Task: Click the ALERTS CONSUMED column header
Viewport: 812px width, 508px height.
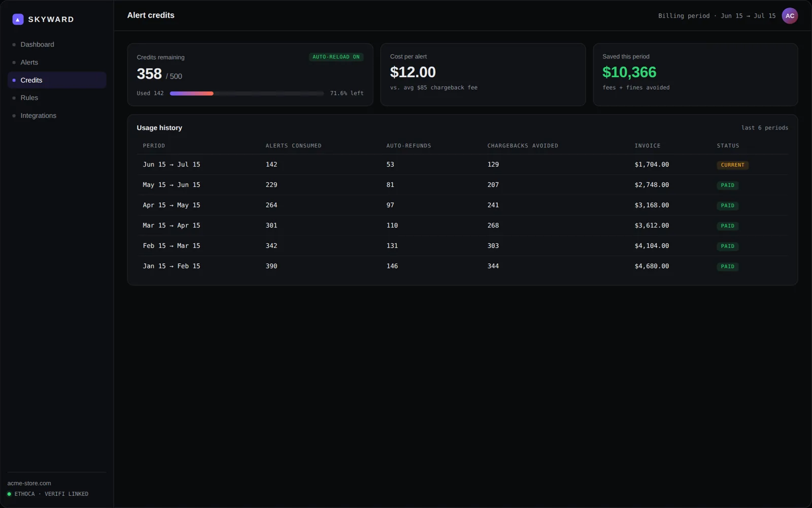Action: pyautogui.click(x=293, y=146)
